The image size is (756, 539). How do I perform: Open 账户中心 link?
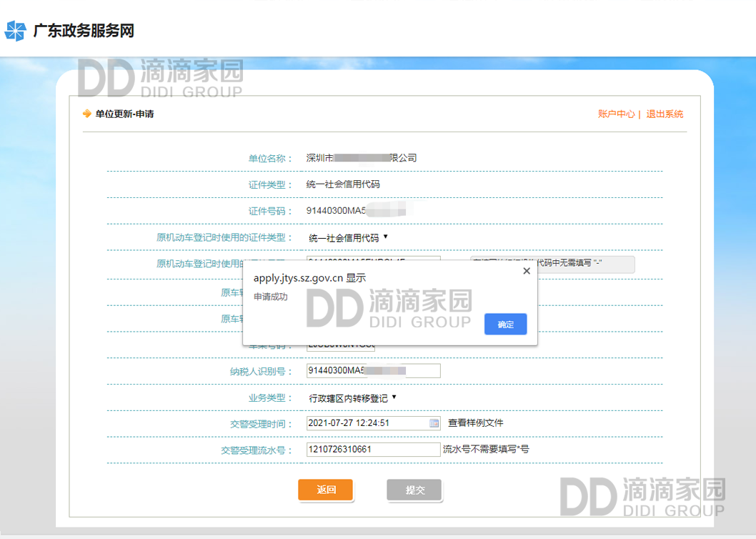(616, 114)
